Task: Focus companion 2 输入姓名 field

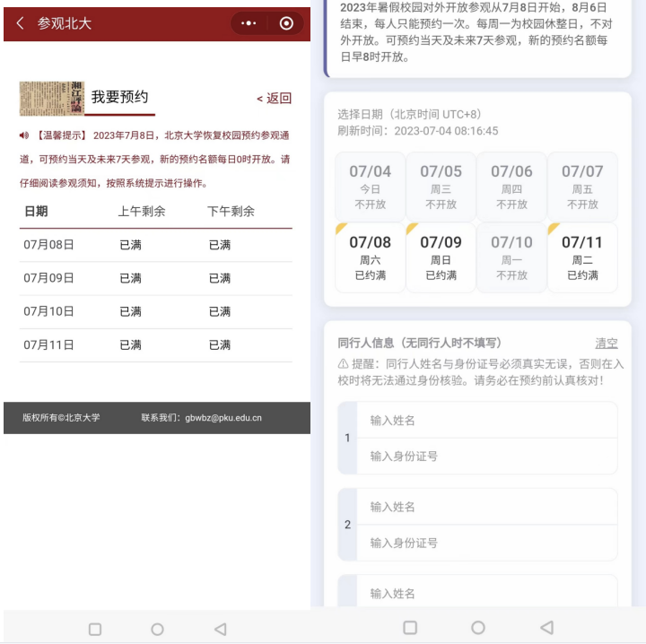Action: pos(487,507)
